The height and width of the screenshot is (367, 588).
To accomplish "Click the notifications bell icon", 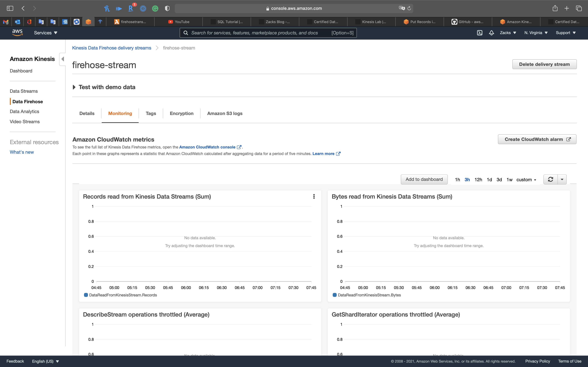I will pyautogui.click(x=491, y=33).
